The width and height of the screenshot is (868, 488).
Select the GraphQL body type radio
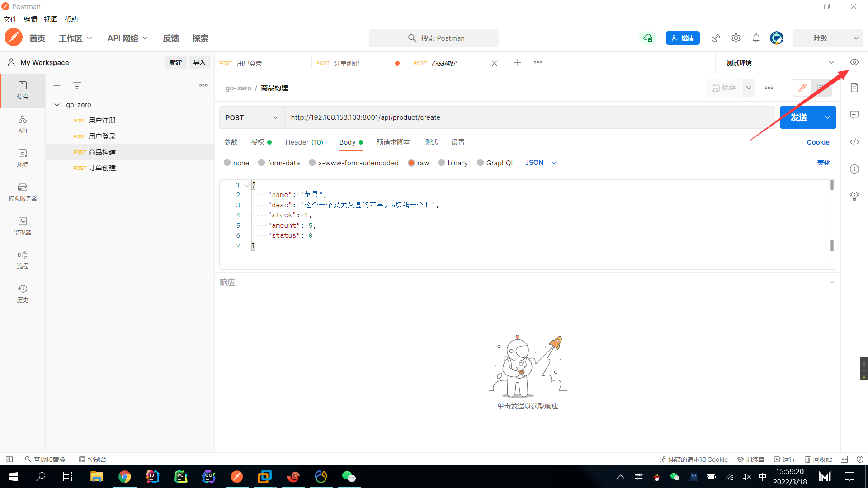coord(481,163)
